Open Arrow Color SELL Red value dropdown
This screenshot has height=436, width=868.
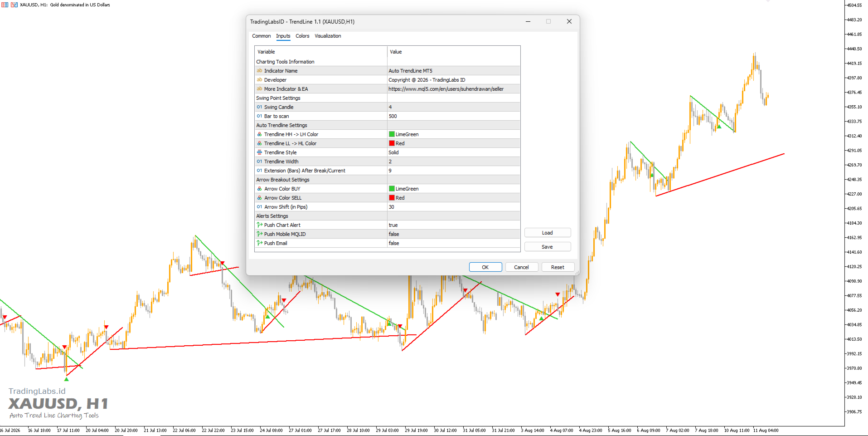click(x=454, y=198)
